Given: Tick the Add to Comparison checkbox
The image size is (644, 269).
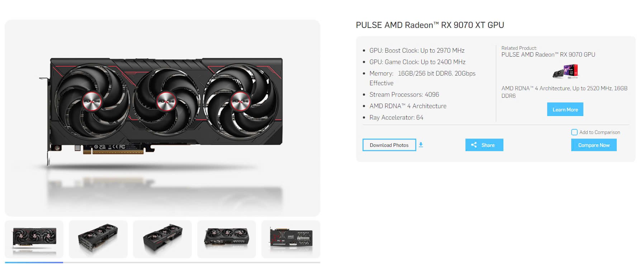Looking at the screenshot, I should coord(574,132).
